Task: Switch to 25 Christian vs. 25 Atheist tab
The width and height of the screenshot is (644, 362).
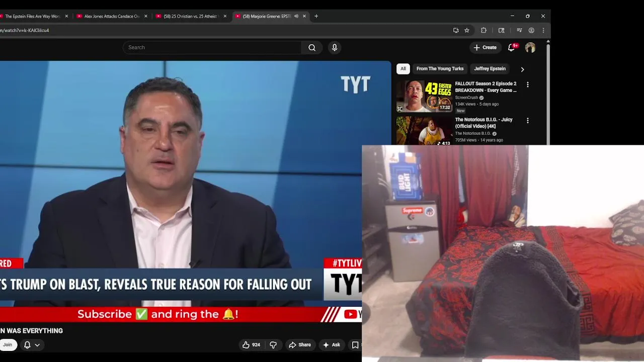Action: (x=190, y=16)
